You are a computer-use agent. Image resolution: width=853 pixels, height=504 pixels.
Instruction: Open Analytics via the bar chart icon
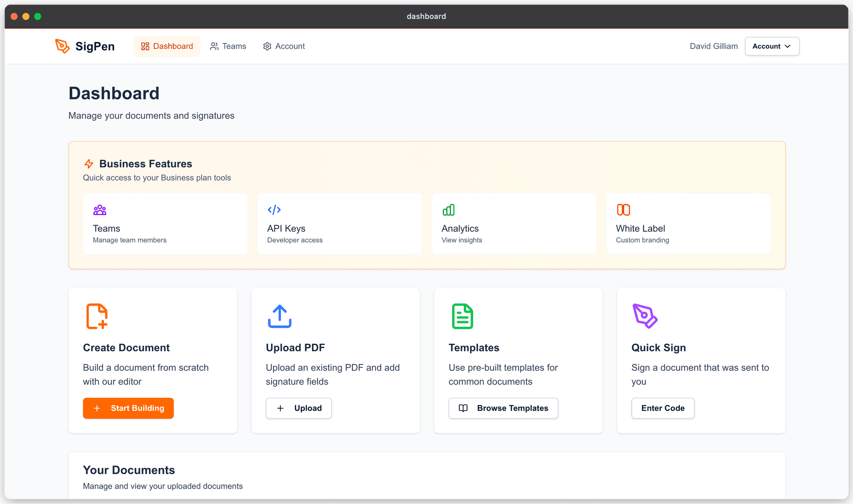click(448, 210)
